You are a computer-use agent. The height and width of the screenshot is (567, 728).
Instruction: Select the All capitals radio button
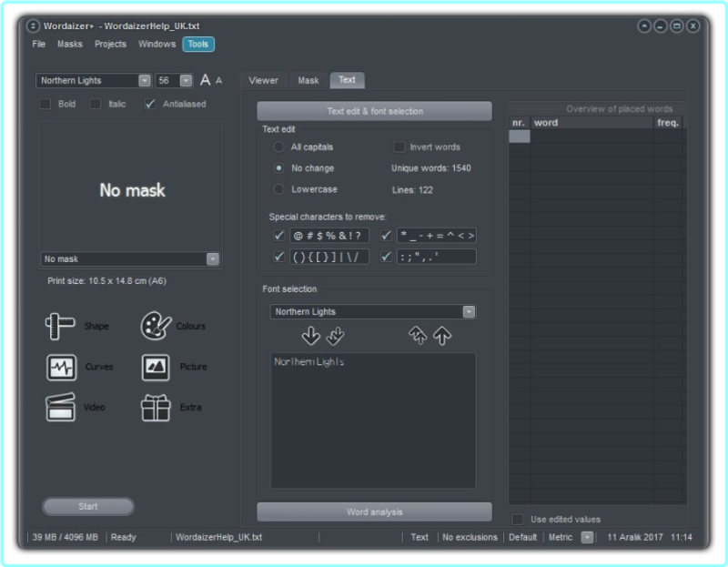278,147
